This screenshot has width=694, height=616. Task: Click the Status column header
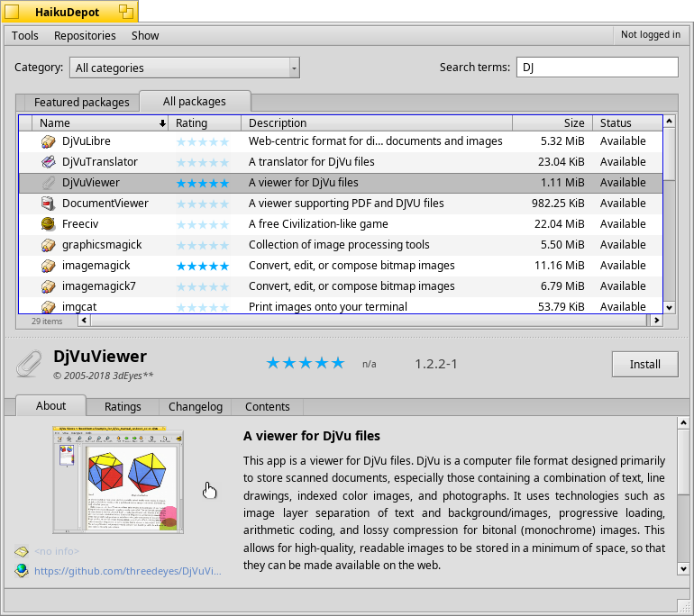point(627,123)
